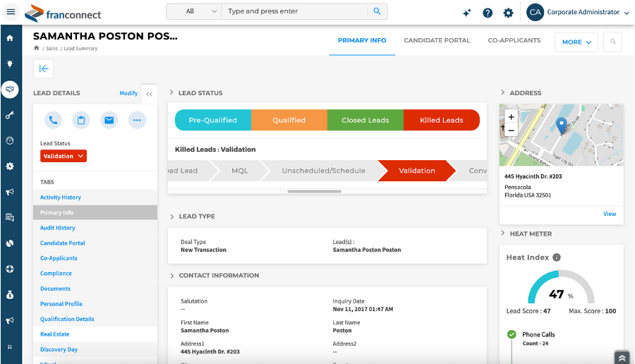
Task: Click the phone call icon in Lead Details
Action: coord(53,120)
